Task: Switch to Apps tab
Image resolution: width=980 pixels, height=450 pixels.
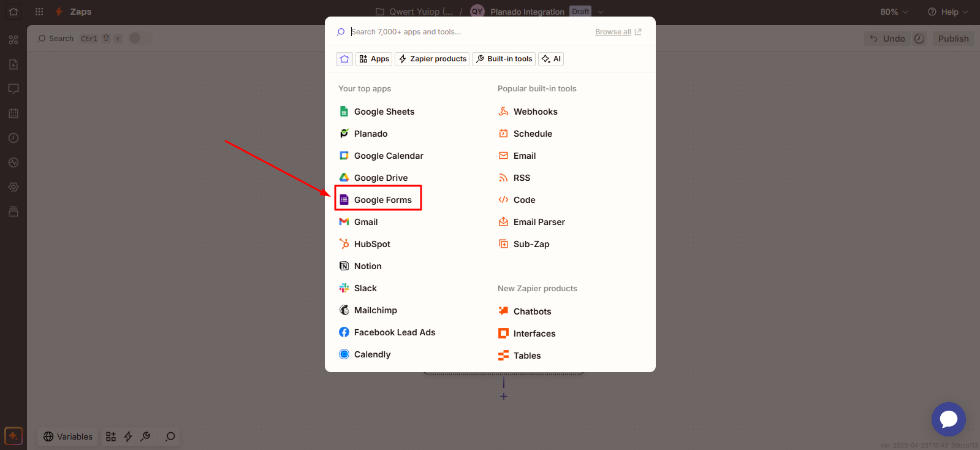Action: tap(374, 59)
